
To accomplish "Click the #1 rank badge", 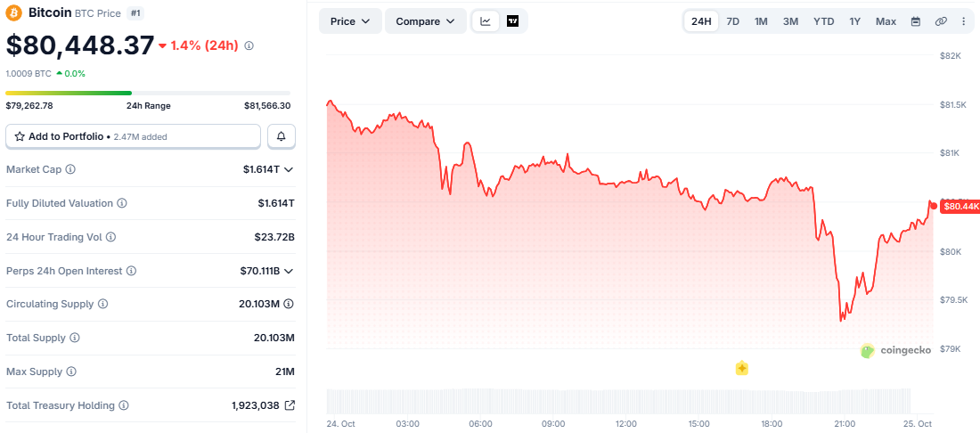I will tap(135, 12).
